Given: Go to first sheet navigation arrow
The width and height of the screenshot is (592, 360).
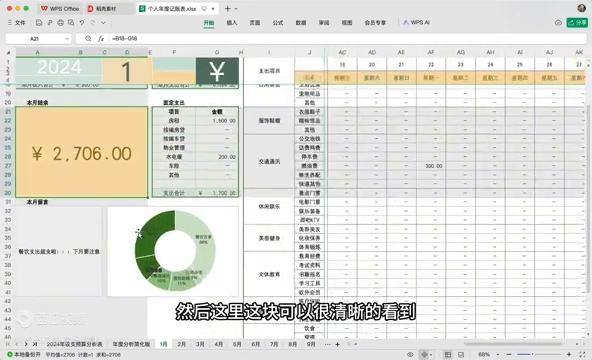Looking at the screenshot, I should (x=8, y=344).
